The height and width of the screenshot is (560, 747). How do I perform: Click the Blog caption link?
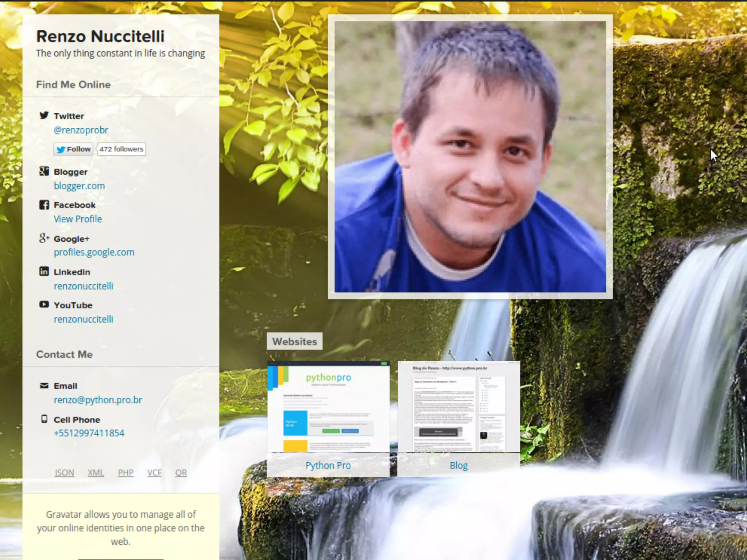(x=458, y=466)
